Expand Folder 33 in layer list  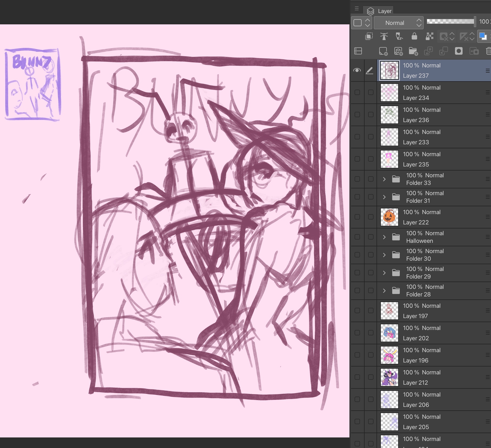(384, 179)
